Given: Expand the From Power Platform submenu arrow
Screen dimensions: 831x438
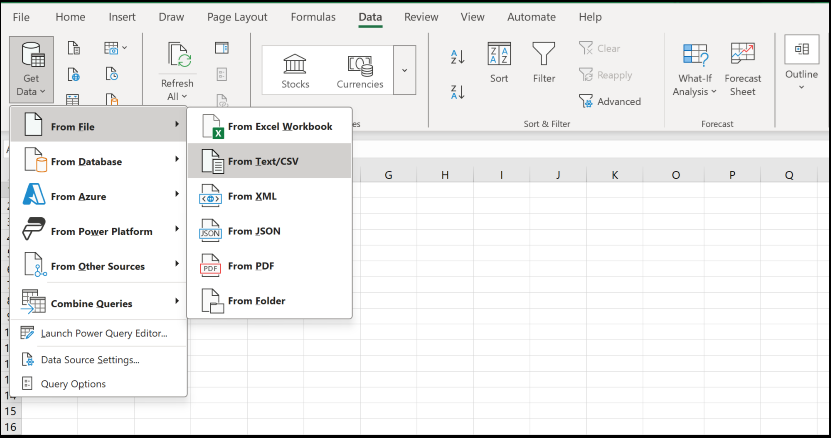Looking at the screenshot, I should click(177, 229).
